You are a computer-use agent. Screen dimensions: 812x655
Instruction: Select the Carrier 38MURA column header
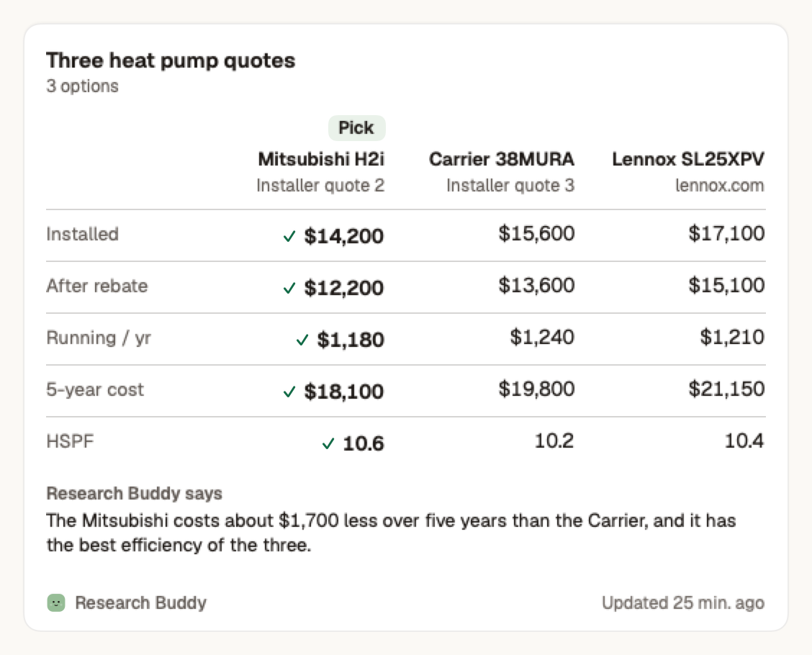click(x=501, y=159)
